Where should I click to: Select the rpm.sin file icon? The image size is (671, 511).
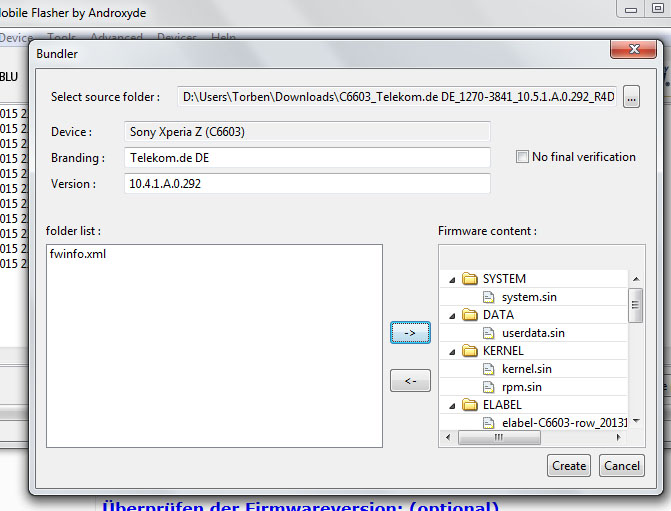coord(489,387)
